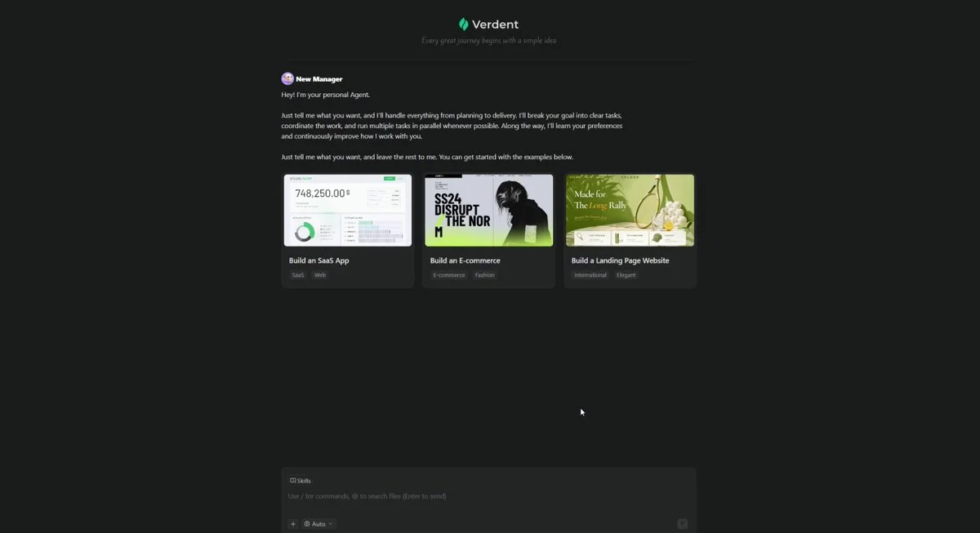This screenshot has height=533, width=980.
Task: Click the 'Build an E-commerce' title
Action: [x=465, y=260]
